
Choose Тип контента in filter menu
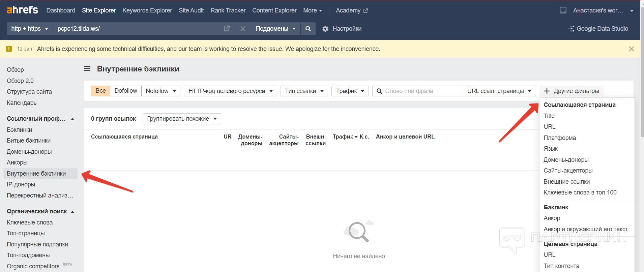pos(561,266)
